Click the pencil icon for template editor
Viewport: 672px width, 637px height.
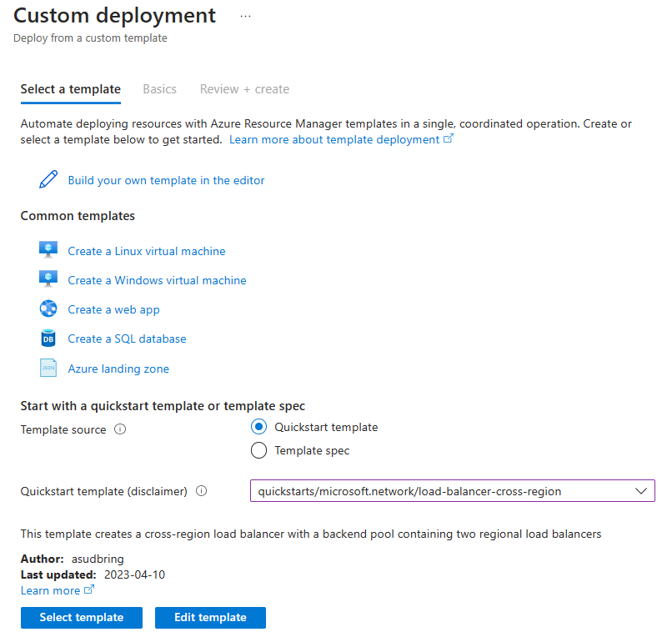tap(48, 180)
